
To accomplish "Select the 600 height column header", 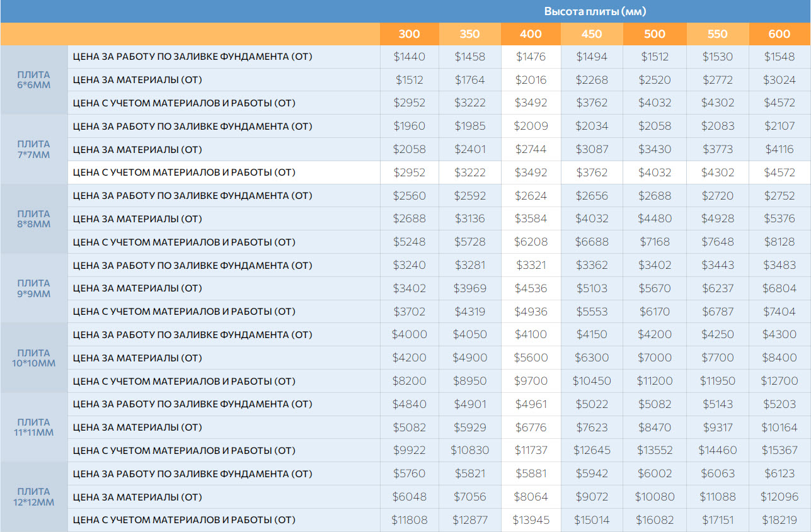I will pos(779,34).
